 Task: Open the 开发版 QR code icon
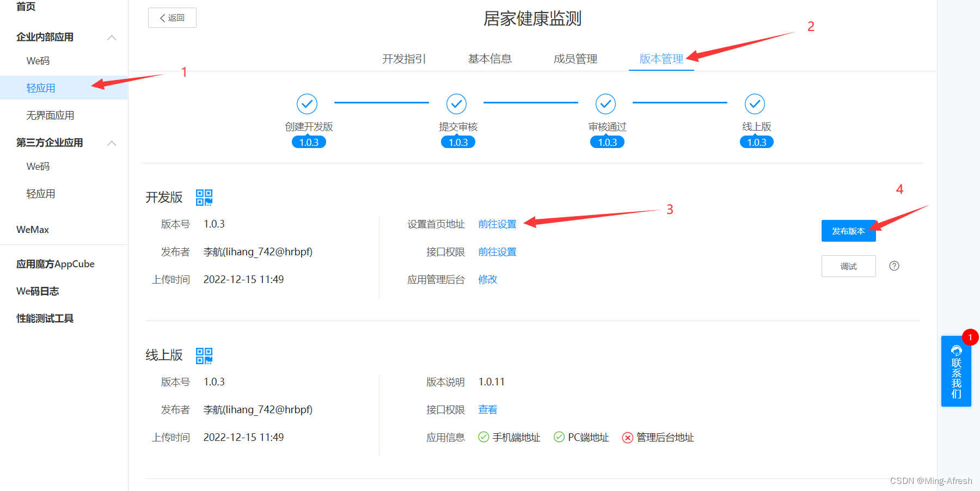click(x=204, y=197)
